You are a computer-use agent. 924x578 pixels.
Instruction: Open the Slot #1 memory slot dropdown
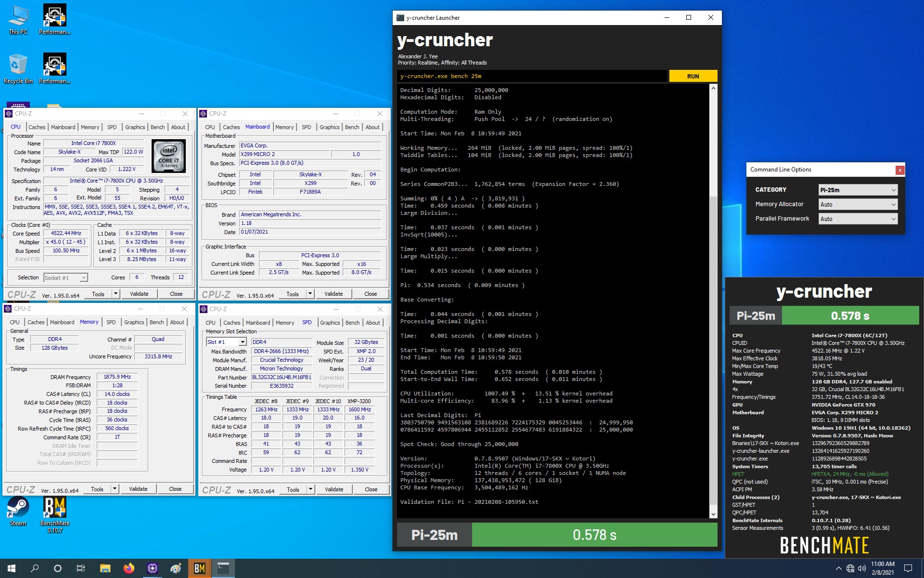(x=226, y=342)
